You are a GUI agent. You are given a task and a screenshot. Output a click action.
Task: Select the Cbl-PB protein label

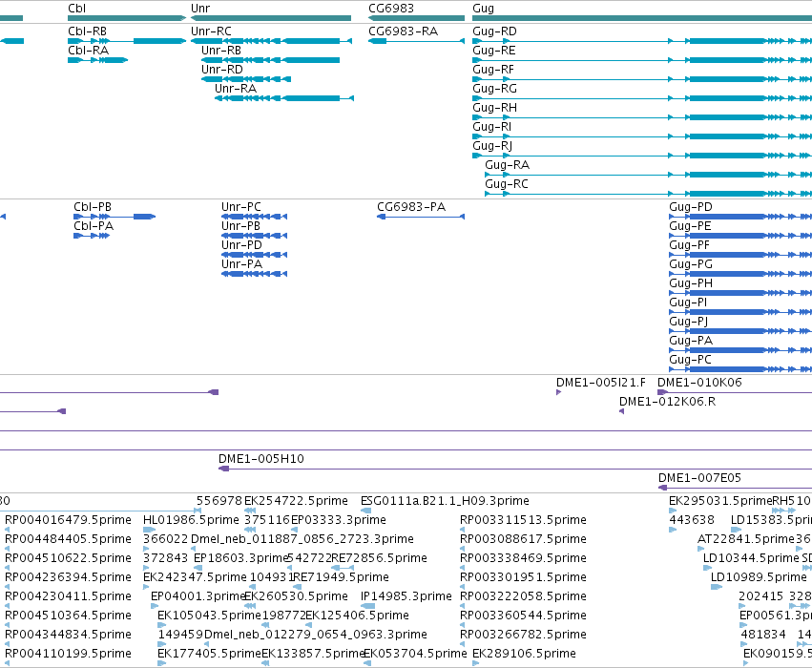click(x=93, y=207)
